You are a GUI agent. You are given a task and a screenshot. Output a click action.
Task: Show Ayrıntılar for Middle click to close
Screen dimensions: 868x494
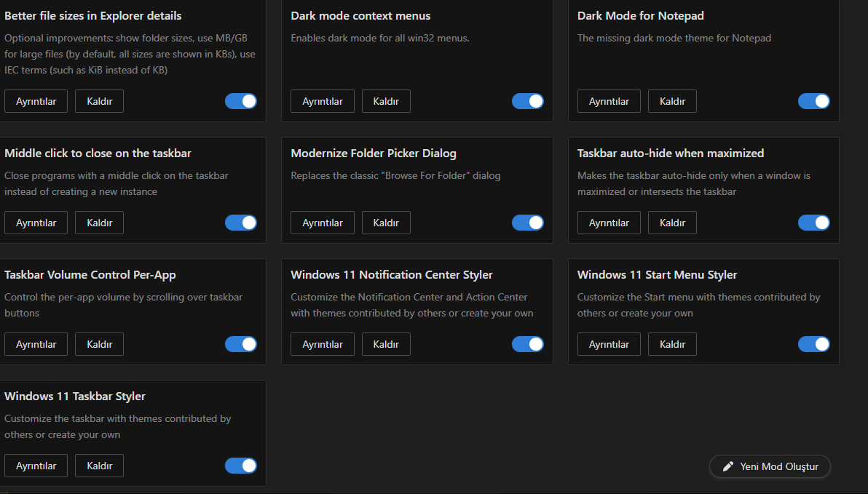click(x=36, y=223)
